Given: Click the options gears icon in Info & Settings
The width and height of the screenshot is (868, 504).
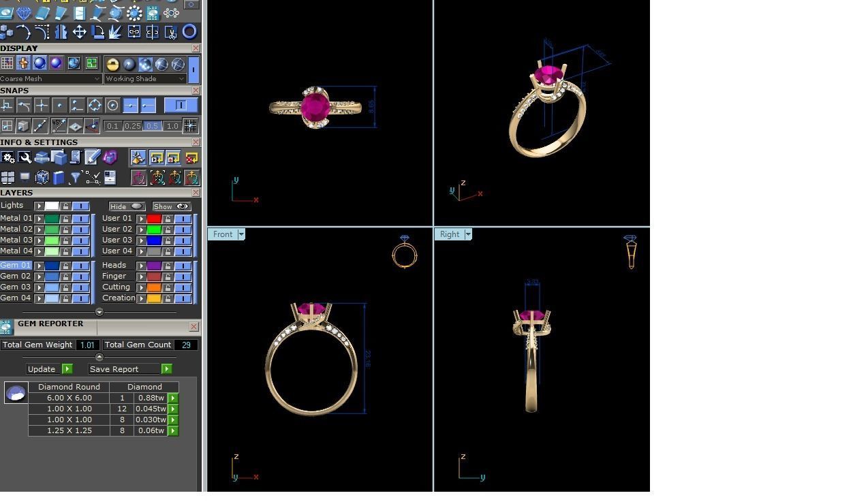Looking at the screenshot, I should [x=8, y=157].
